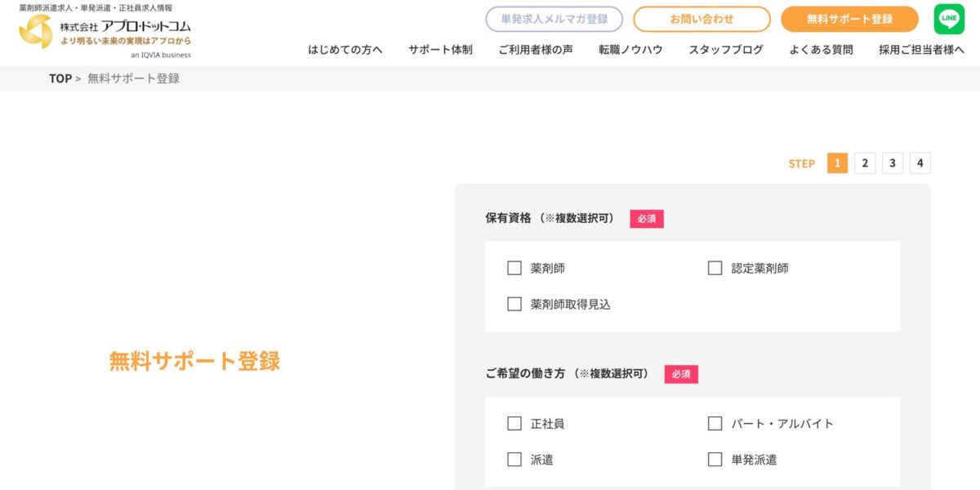
Task: Go to サポート体制 in navigation
Action: (x=440, y=50)
